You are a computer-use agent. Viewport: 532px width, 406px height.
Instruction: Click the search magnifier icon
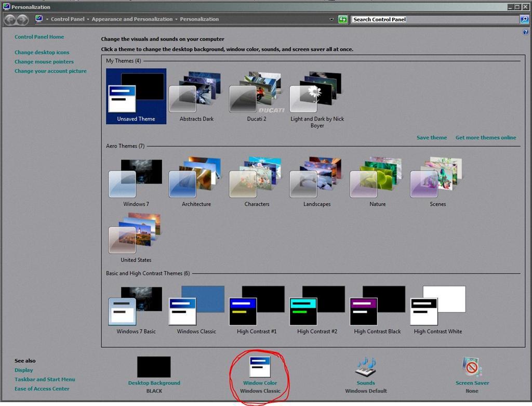(x=524, y=19)
